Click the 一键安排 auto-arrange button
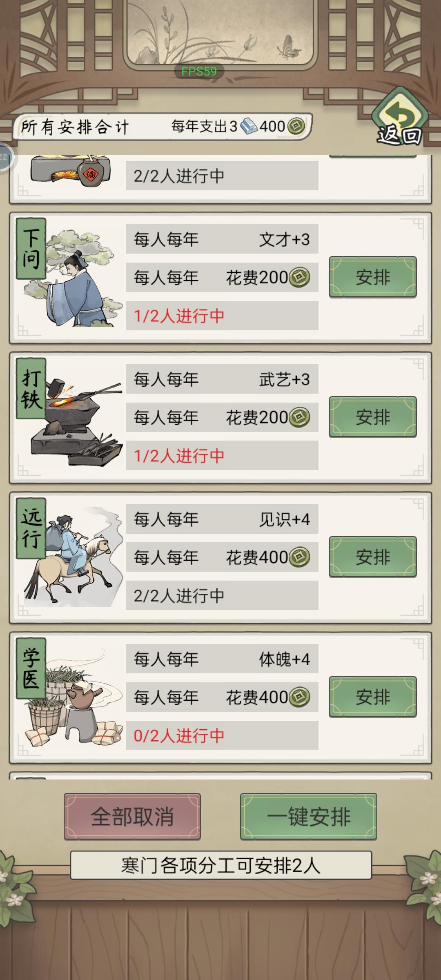The image size is (441, 980). [309, 817]
